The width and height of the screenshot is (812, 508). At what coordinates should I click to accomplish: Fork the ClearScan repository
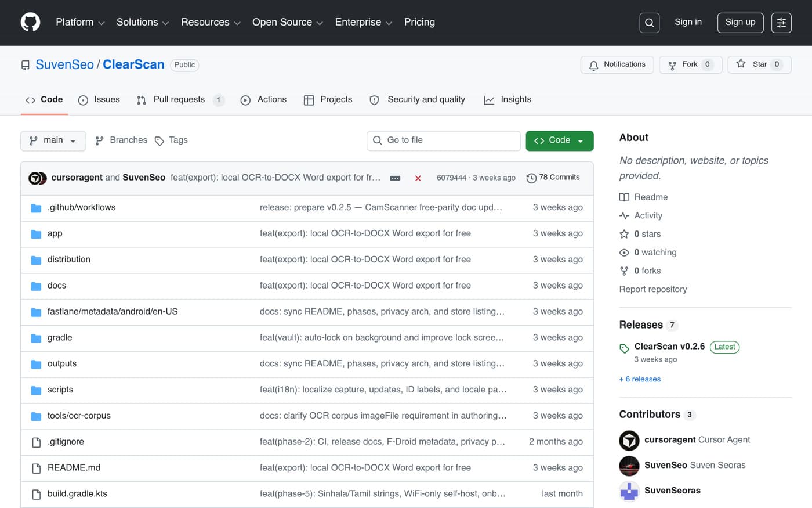[691, 64]
